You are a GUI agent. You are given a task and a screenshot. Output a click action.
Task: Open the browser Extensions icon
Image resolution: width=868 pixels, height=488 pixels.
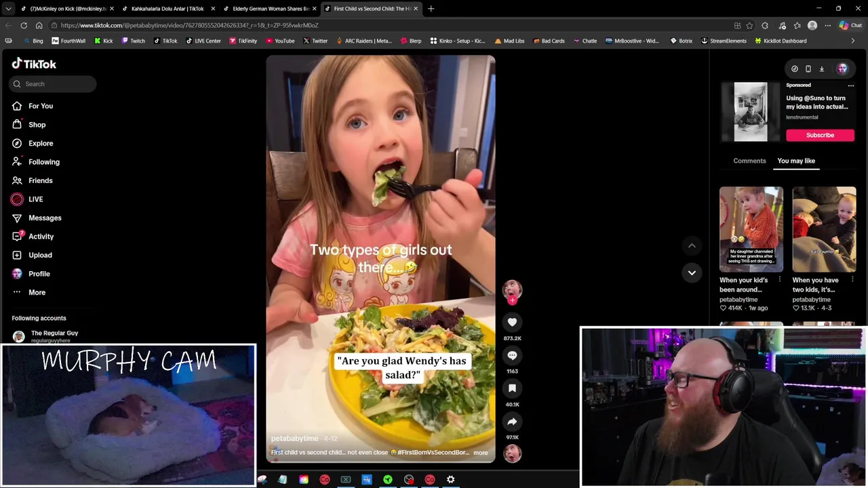tap(765, 26)
